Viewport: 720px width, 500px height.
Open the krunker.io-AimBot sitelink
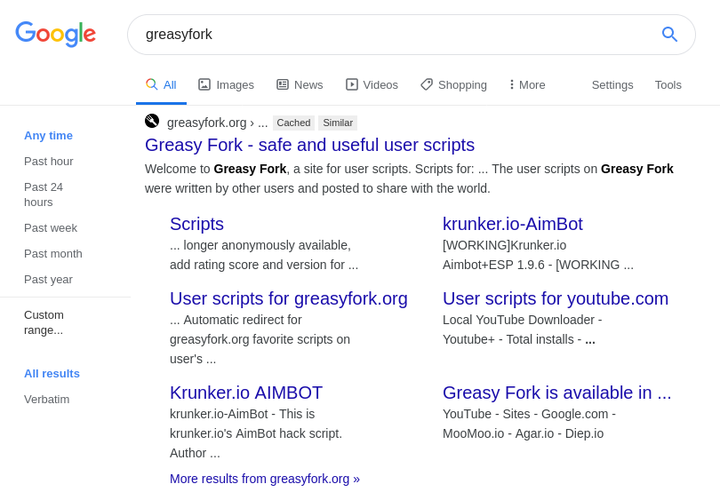click(512, 224)
